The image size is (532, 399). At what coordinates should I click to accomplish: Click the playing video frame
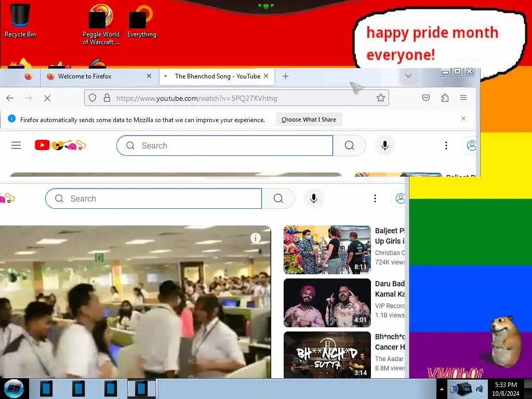[135, 302]
